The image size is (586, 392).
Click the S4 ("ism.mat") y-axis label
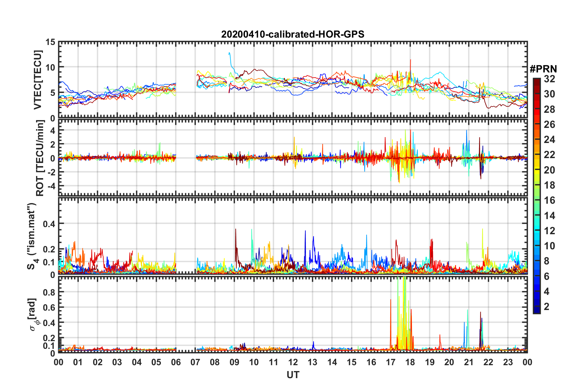click(33, 236)
